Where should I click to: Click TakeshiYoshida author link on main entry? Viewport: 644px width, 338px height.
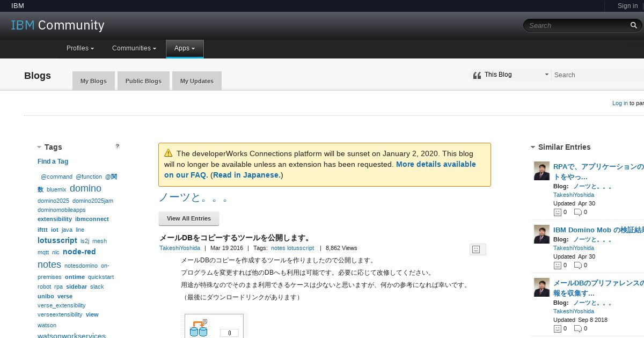(180, 248)
